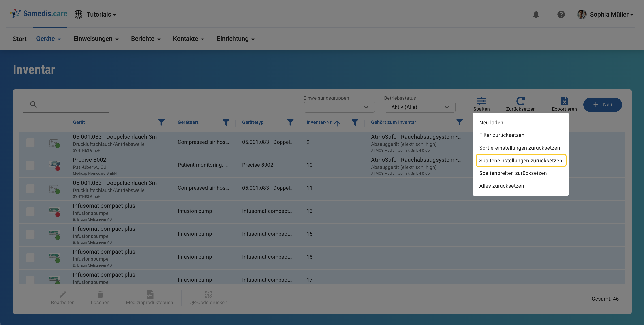Screen dimensions: 644x325
Task: Click the QR-Code drucken icon
Action: tap(208, 295)
